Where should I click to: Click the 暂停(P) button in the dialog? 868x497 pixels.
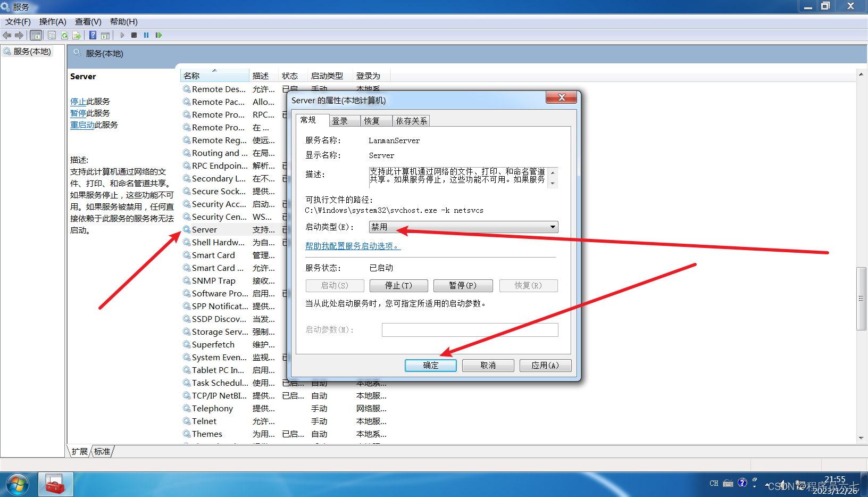(463, 286)
